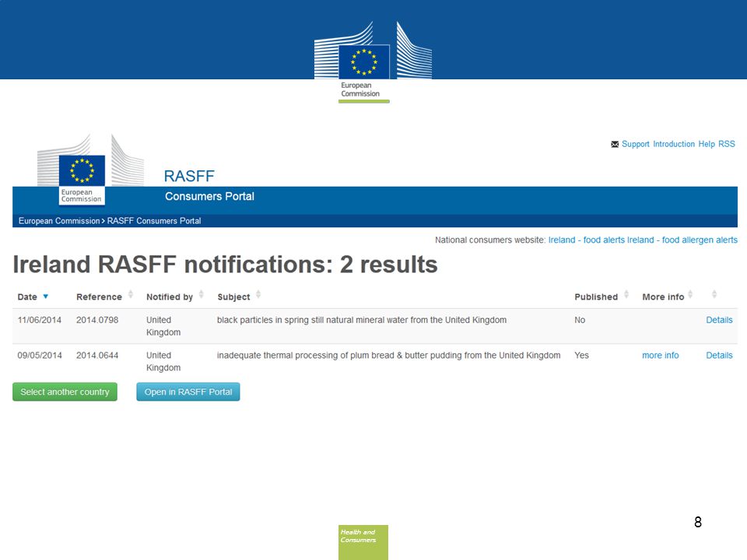Click the Open in RASFF Portal button

click(x=188, y=392)
